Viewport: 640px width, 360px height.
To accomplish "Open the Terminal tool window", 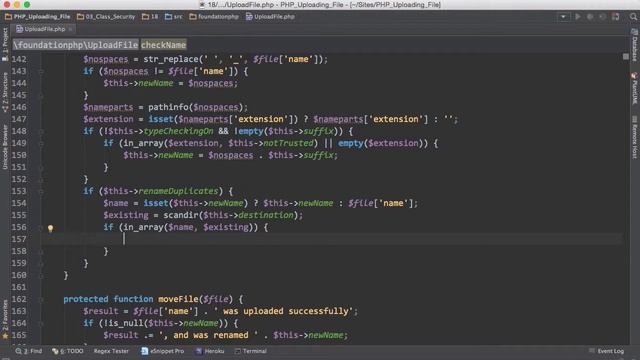I will tap(251, 351).
